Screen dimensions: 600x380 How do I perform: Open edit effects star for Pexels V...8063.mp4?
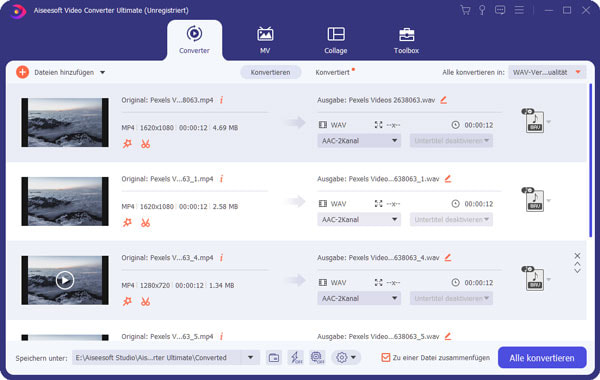(x=127, y=144)
